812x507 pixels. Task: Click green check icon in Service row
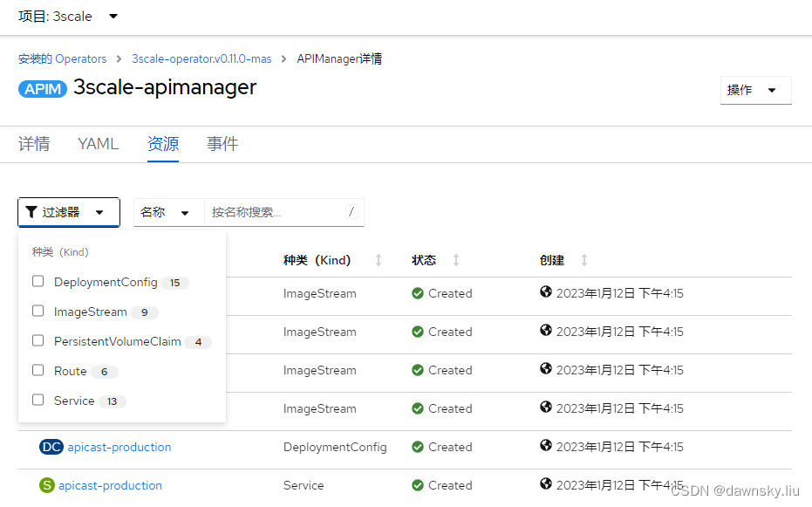(418, 485)
